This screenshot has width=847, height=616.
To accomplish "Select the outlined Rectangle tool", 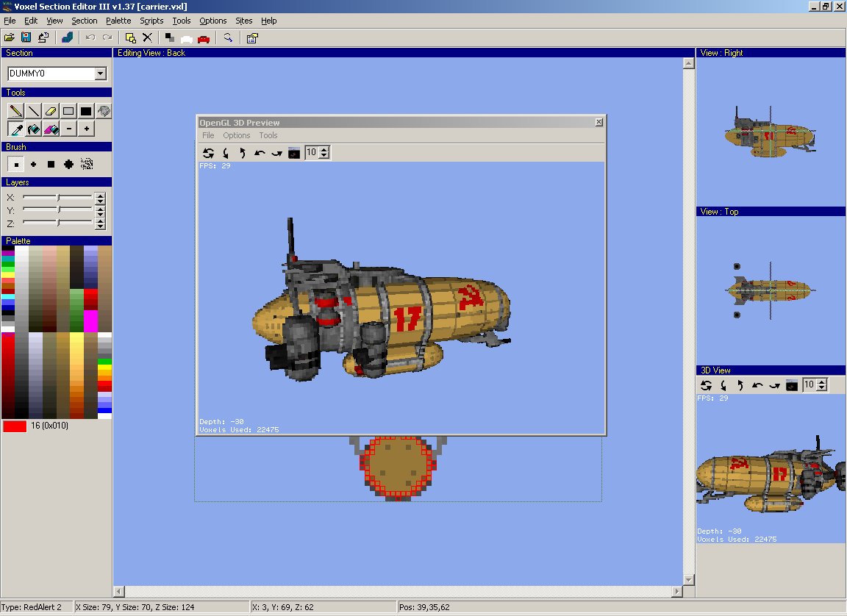I will [68, 111].
